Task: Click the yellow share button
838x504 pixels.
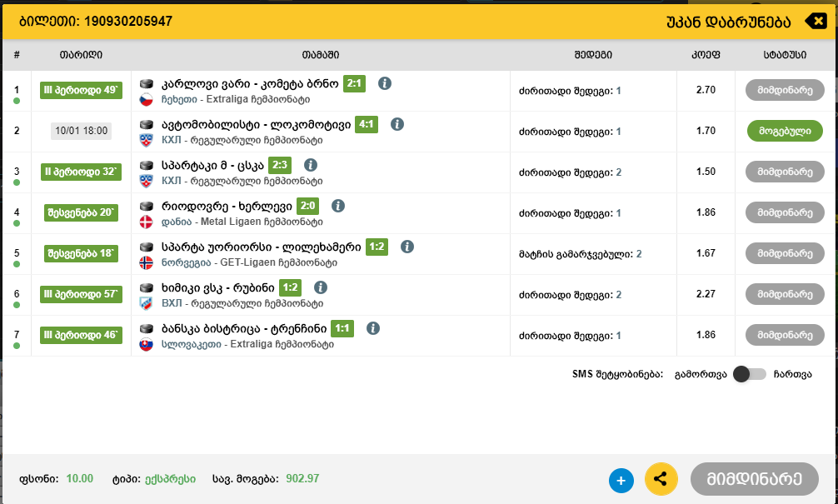Action: pyautogui.click(x=661, y=479)
